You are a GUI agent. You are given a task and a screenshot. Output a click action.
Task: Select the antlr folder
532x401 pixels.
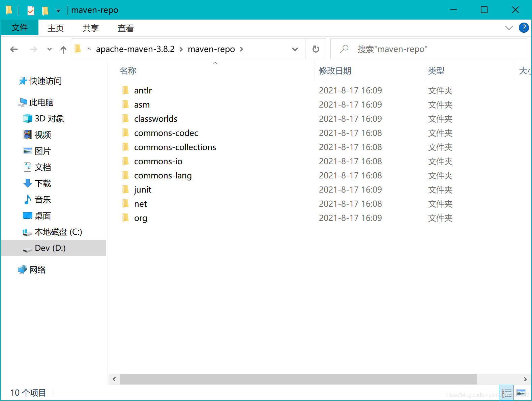pos(143,90)
